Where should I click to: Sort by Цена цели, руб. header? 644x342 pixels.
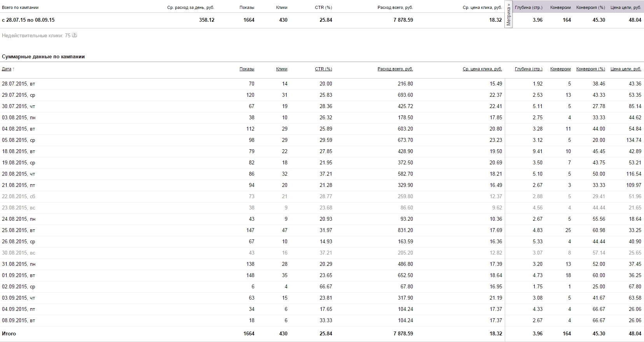(x=626, y=69)
